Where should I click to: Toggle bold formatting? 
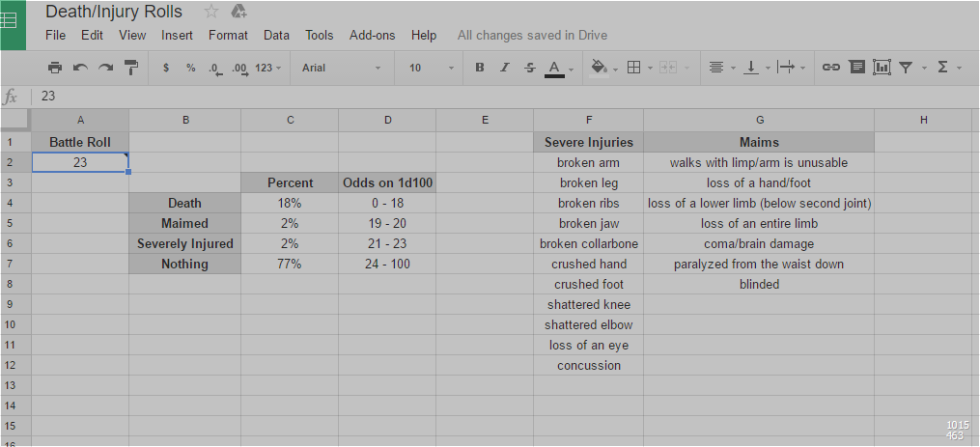[479, 68]
